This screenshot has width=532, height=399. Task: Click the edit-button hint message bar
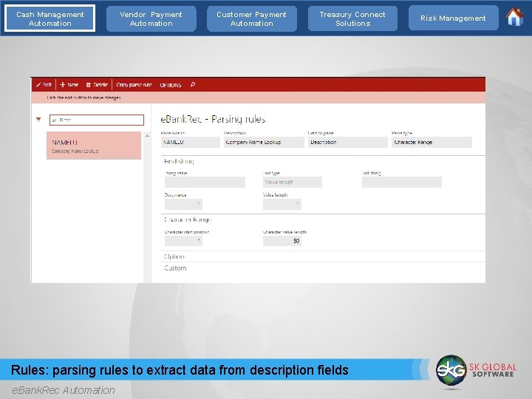click(x=258, y=98)
